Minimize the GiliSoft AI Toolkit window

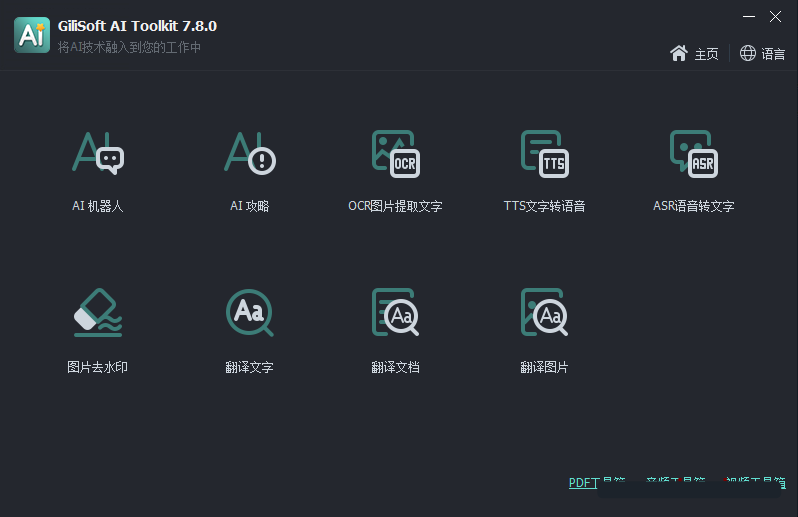749,17
